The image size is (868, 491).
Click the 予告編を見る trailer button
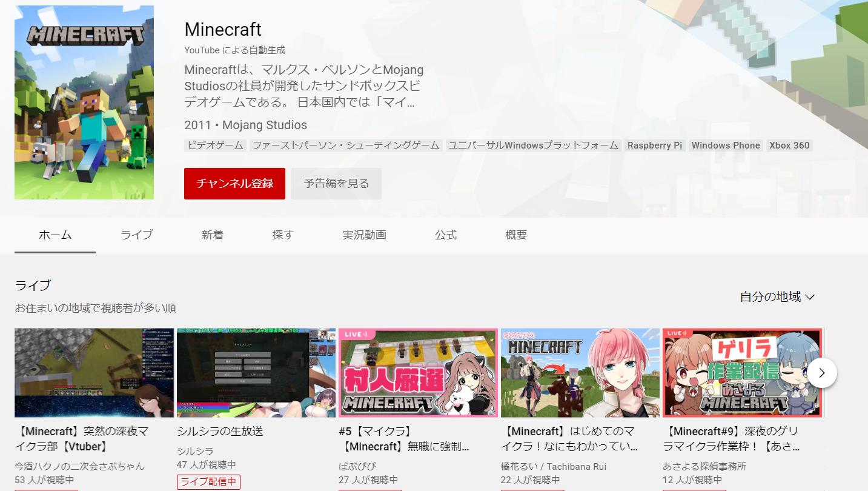336,184
